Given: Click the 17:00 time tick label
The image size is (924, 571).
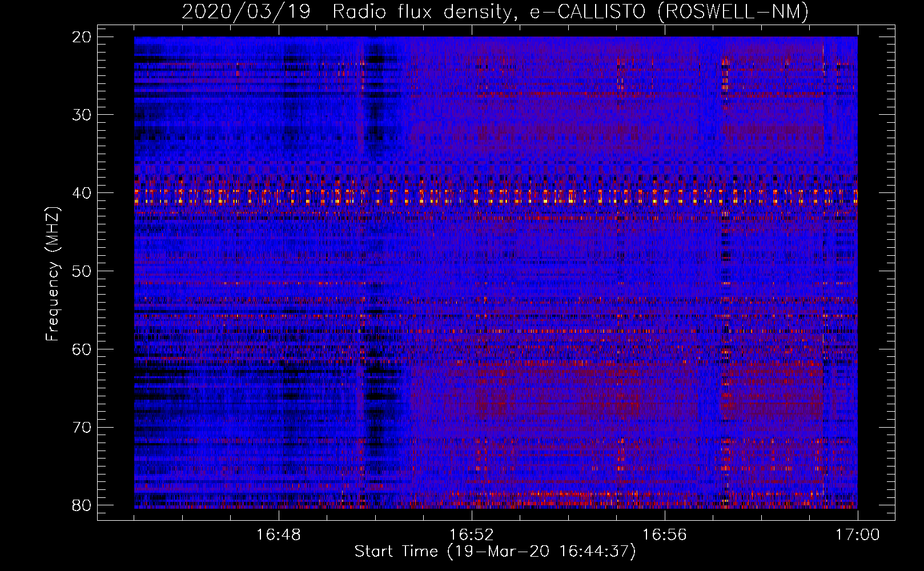Looking at the screenshot, I should point(858,535).
